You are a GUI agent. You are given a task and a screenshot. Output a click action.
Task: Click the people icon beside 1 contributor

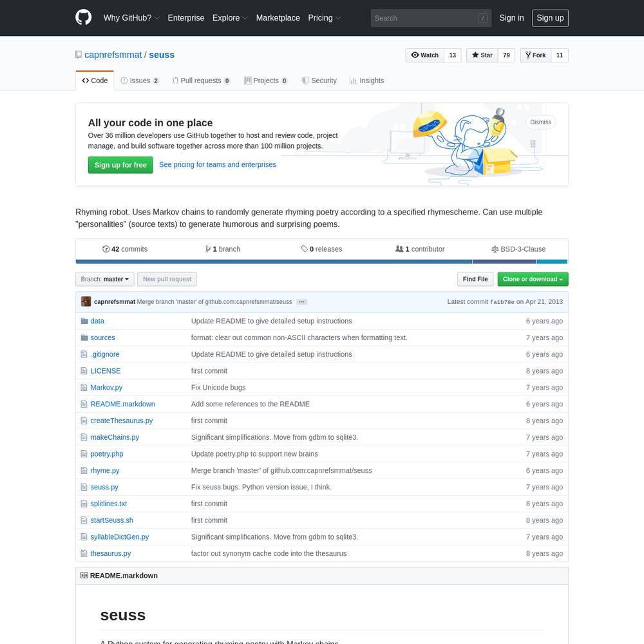pos(399,249)
